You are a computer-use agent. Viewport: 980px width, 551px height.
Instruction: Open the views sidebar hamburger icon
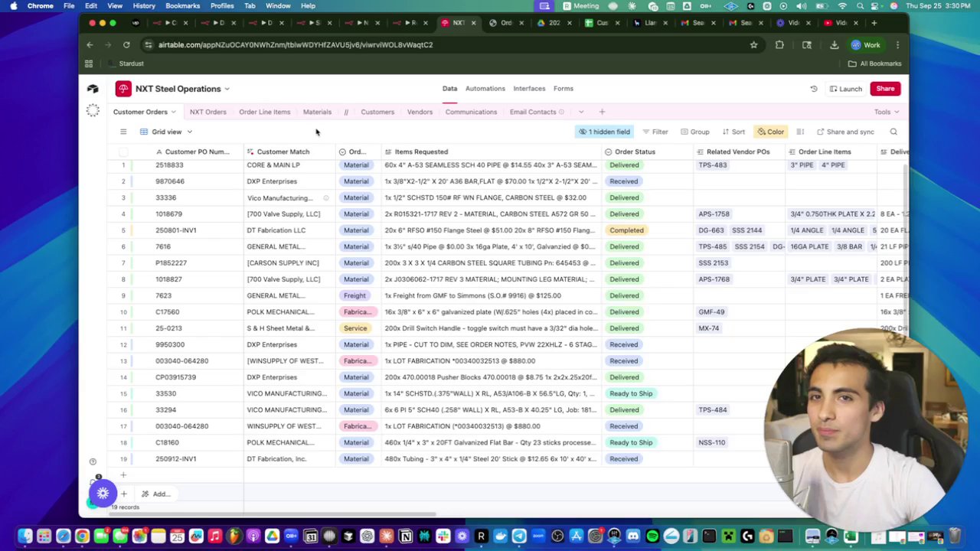pyautogui.click(x=123, y=132)
